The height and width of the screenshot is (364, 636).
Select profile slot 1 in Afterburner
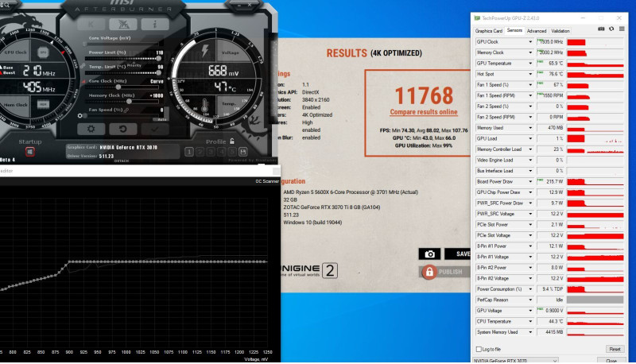[189, 152]
